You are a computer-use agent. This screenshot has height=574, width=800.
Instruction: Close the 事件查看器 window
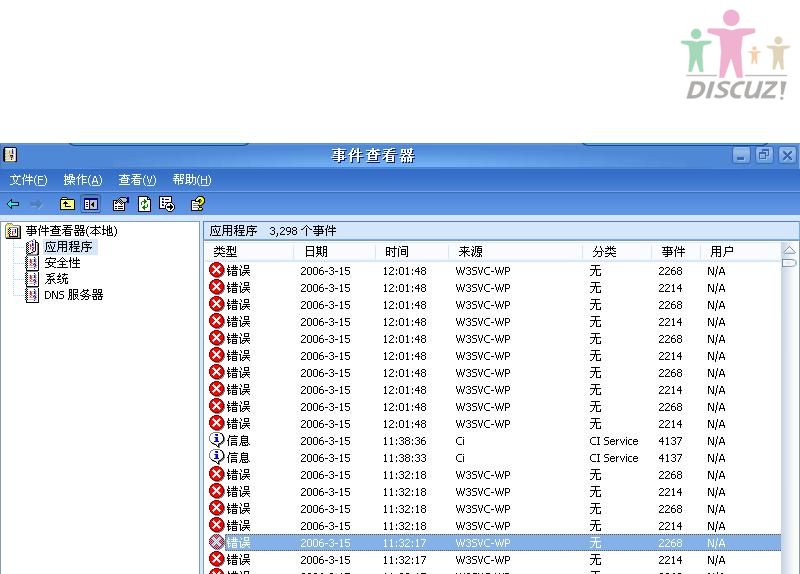tap(787, 155)
